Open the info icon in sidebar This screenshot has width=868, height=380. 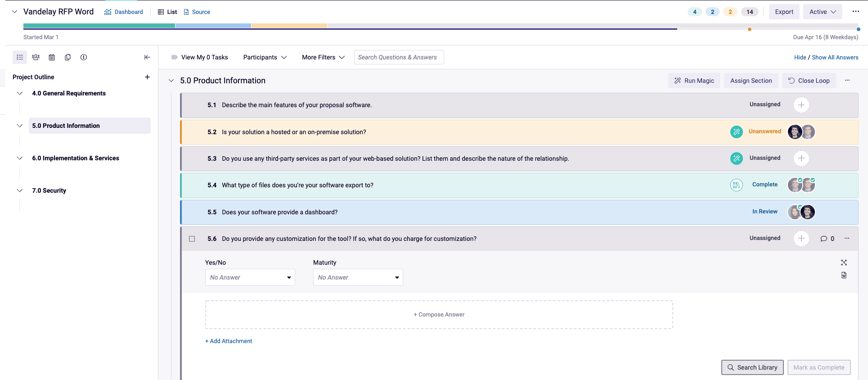[x=84, y=57]
